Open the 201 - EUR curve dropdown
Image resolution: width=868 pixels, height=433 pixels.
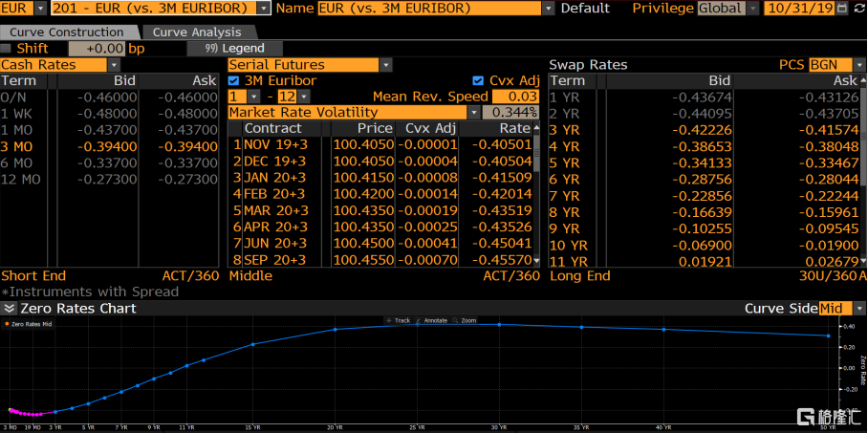264,9
